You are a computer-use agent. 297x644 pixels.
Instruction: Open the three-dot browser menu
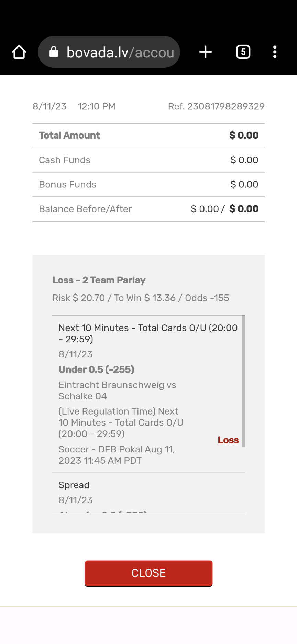[x=275, y=52]
